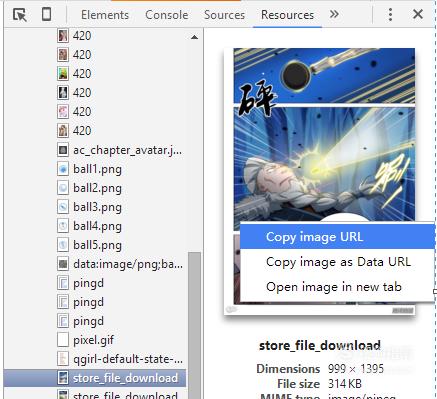437x399 pixels.
Task: Select pixel.gif in resource list
Action: [x=93, y=340]
